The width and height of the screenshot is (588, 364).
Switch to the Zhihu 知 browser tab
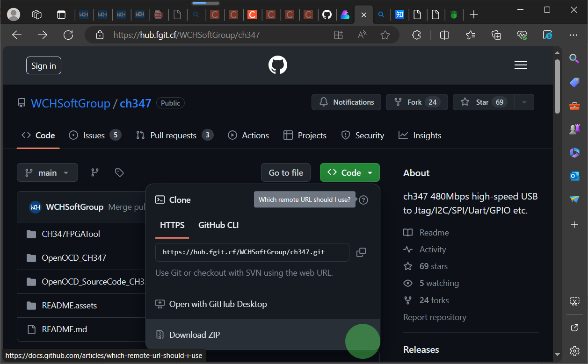[x=399, y=14]
